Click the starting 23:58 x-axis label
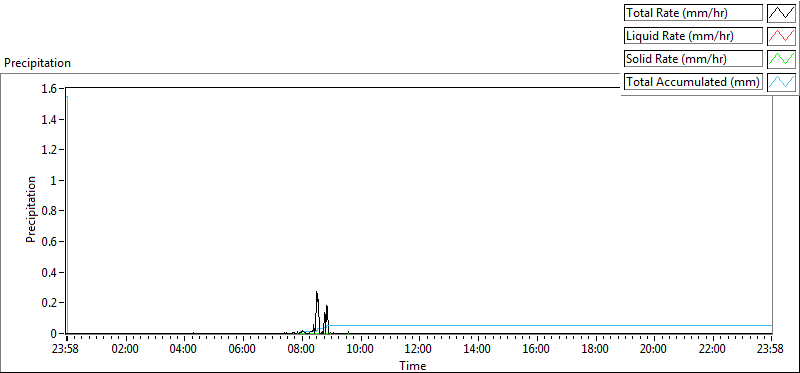The height and width of the screenshot is (373, 800). tap(66, 349)
